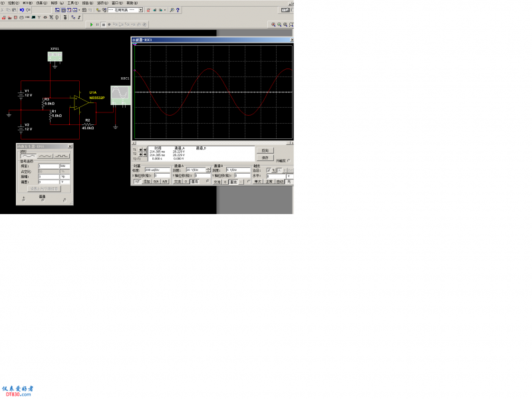Toggle the external trigger radio button
Screen dimensions: 532x399
[x=289, y=160]
